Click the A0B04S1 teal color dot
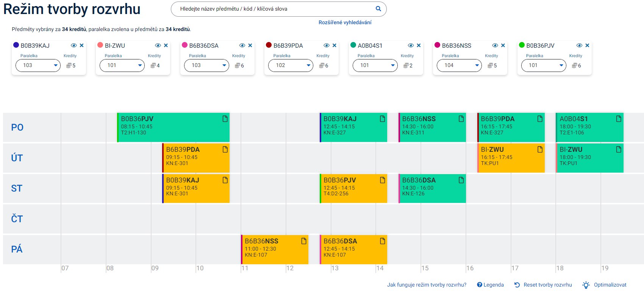Image resolution: width=644 pixels, height=293 pixels. 353,45
